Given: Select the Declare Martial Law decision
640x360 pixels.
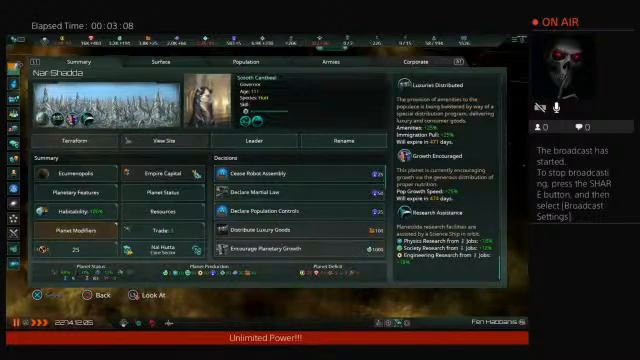Looking at the screenshot, I should [x=299, y=192].
